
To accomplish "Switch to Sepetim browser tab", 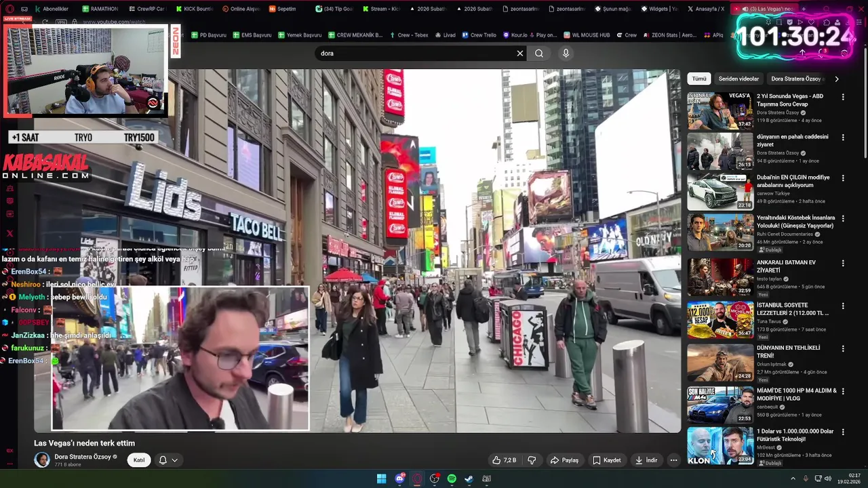I will [283, 9].
